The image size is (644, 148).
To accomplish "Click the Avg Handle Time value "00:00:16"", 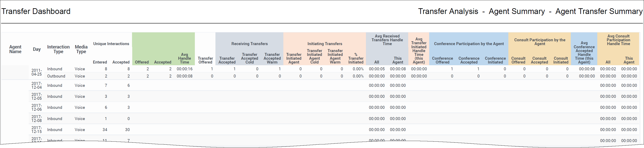I will [x=184, y=69].
